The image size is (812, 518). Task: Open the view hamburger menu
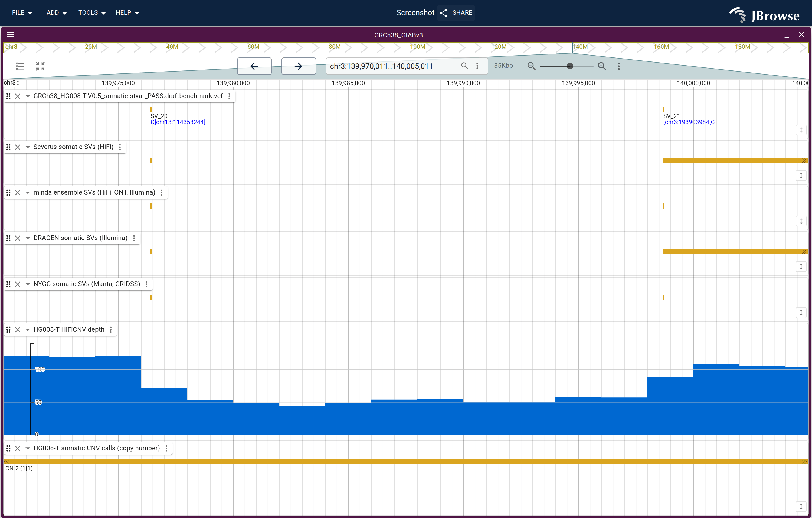[11, 34]
